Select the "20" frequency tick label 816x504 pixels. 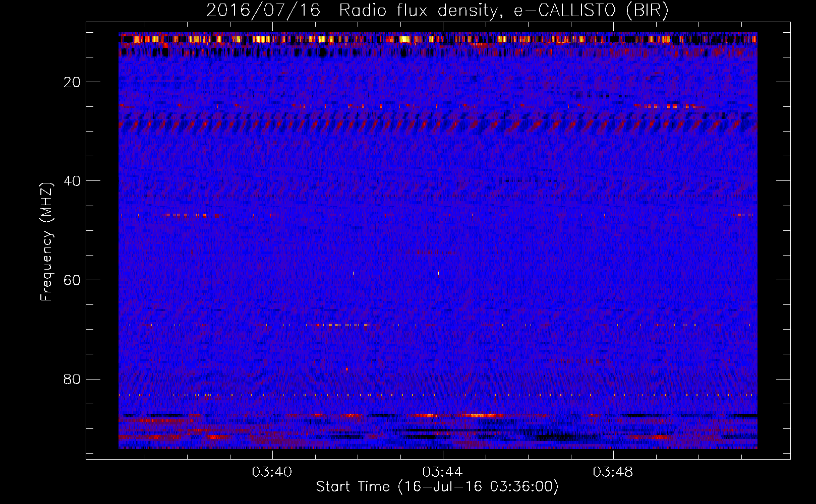73,82
